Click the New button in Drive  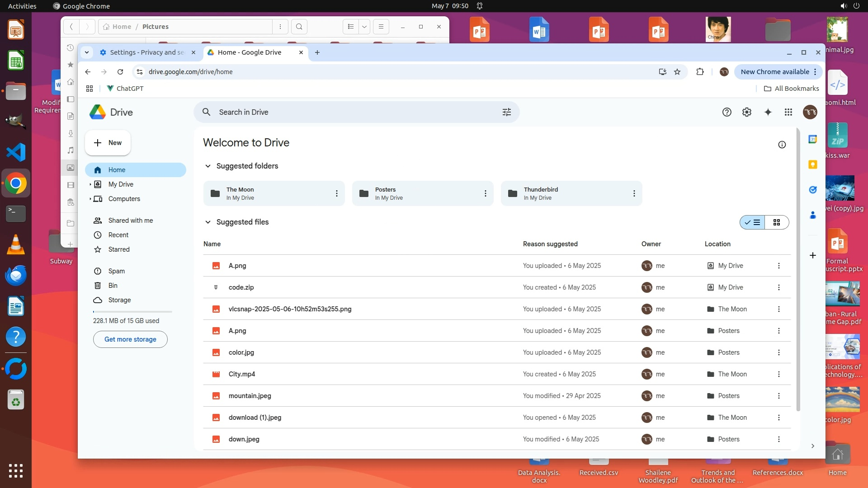coord(108,143)
